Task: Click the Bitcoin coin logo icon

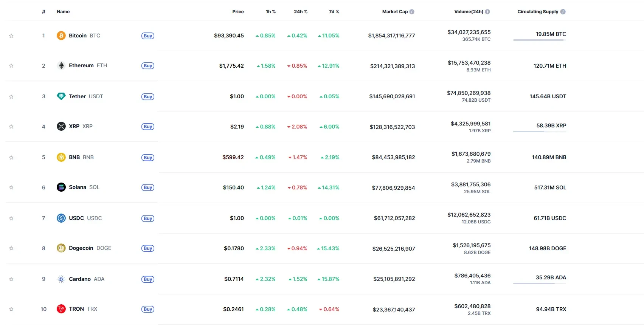Action: (x=61, y=36)
